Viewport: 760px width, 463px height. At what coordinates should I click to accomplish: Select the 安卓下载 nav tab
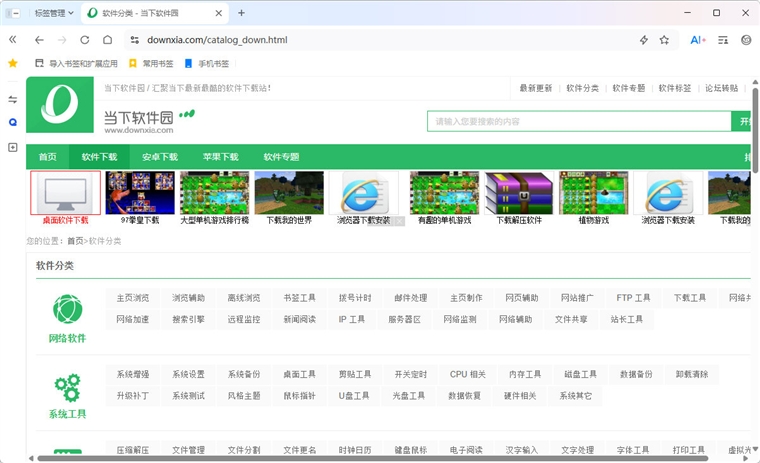[160, 157]
